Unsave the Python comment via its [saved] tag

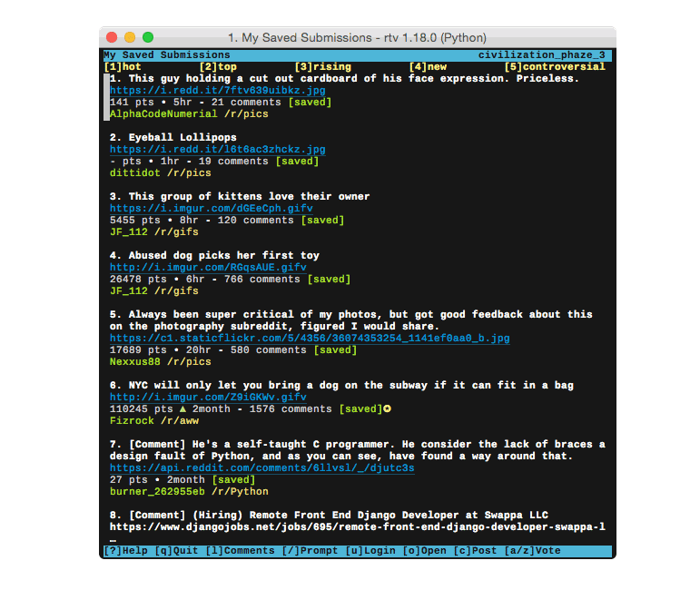tap(233, 480)
